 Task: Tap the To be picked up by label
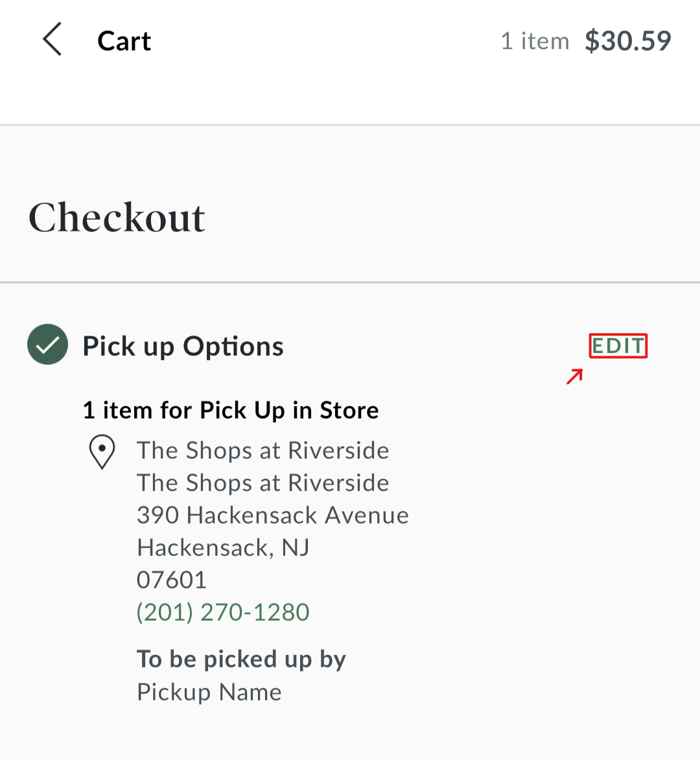pyautogui.click(x=241, y=660)
